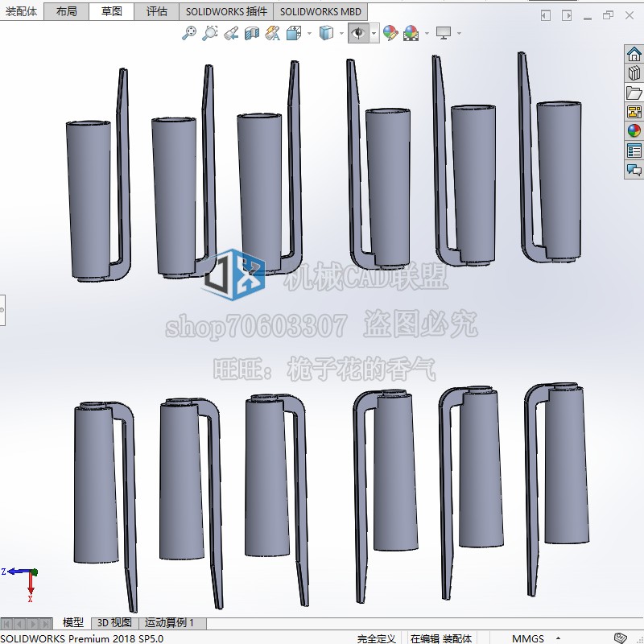Open View Settings with the monitor icon
The height and width of the screenshot is (644, 644).
tap(444, 33)
